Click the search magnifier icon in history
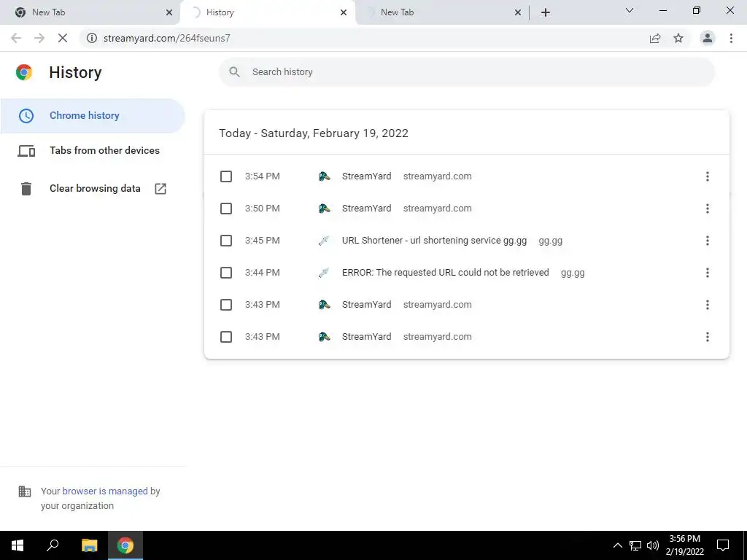The width and height of the screenshot is (747, 560). (234, 72)
